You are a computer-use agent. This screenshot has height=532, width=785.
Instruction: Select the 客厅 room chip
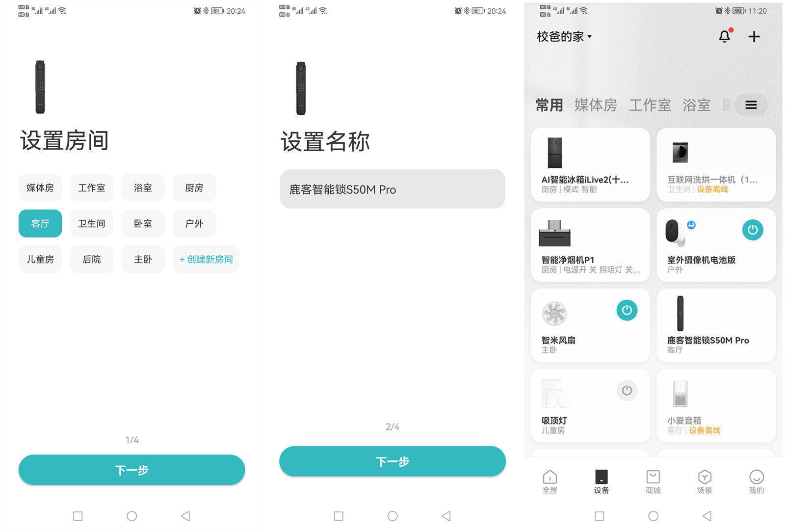coord(40,223)
